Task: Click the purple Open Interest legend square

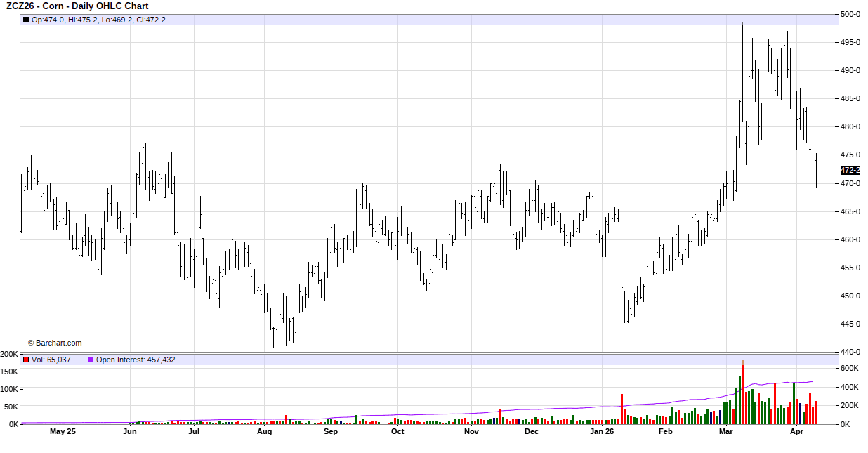Action: tap(90, 360)
